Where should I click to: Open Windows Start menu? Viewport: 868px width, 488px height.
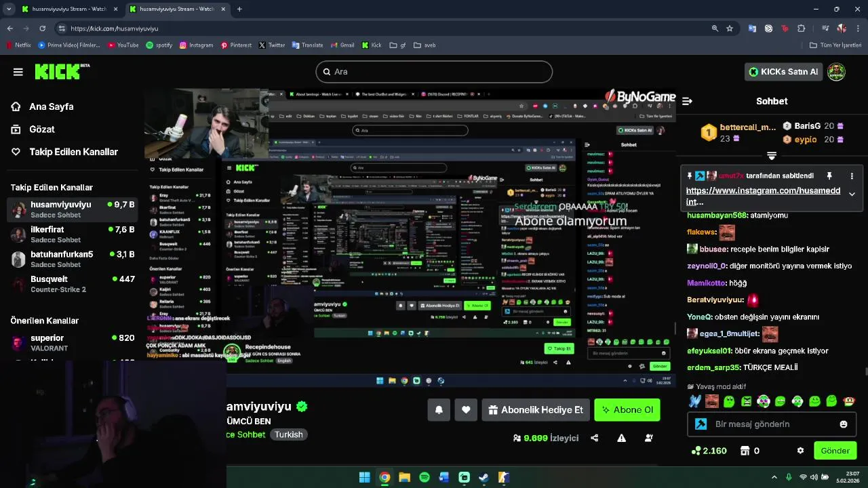pyautogui.click(x=364, y=477)
